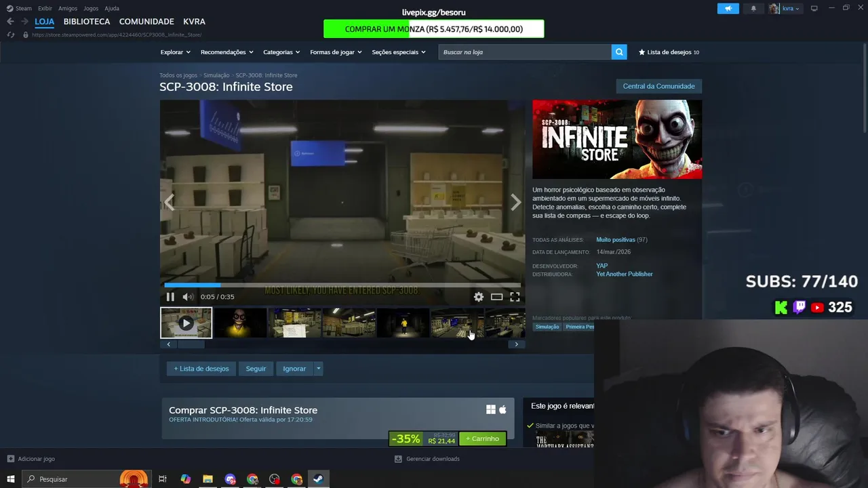The image size is (868, 488).
Task: Pause the game trailer
Action: tap(170, 296)
